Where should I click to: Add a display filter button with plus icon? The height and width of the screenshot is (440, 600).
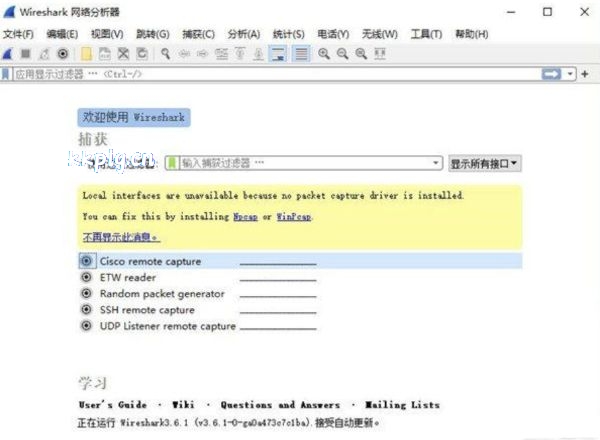pos(585,74)
